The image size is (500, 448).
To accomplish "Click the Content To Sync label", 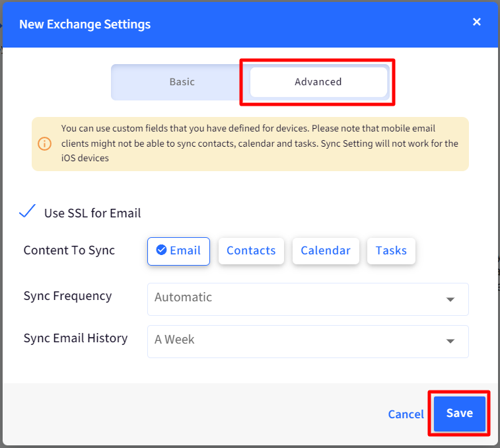I will (69, 250).
